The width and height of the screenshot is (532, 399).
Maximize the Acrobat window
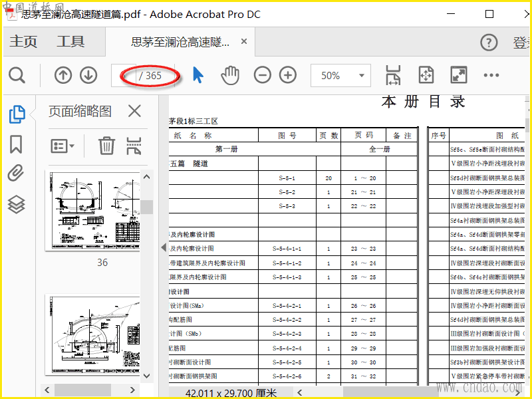(489, 14)
